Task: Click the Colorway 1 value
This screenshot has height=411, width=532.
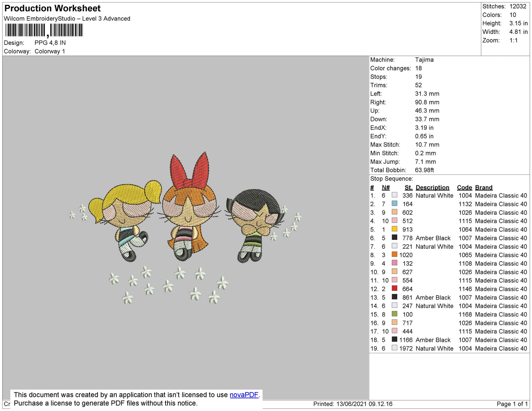Action: click(x=50, y=51)
